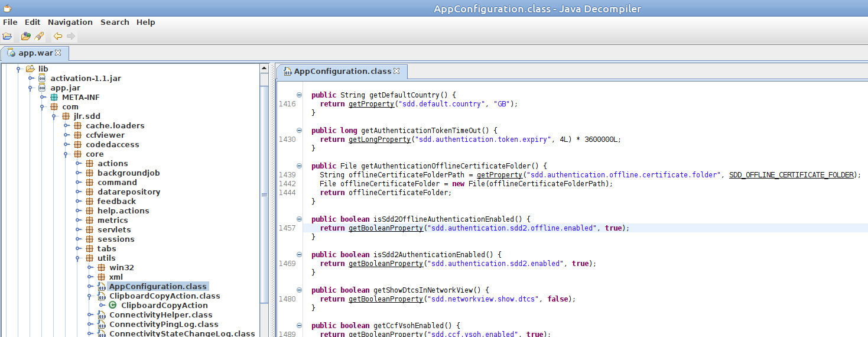Click the app.jar file icon
The image size is (868, 337).
click(x=42, y=88)
